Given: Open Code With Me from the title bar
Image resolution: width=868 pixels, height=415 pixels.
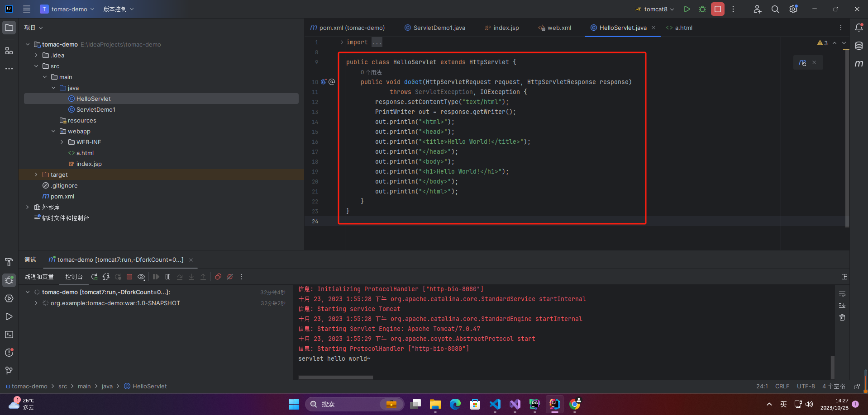Looking at the screenshot, I should coord(757,9).
